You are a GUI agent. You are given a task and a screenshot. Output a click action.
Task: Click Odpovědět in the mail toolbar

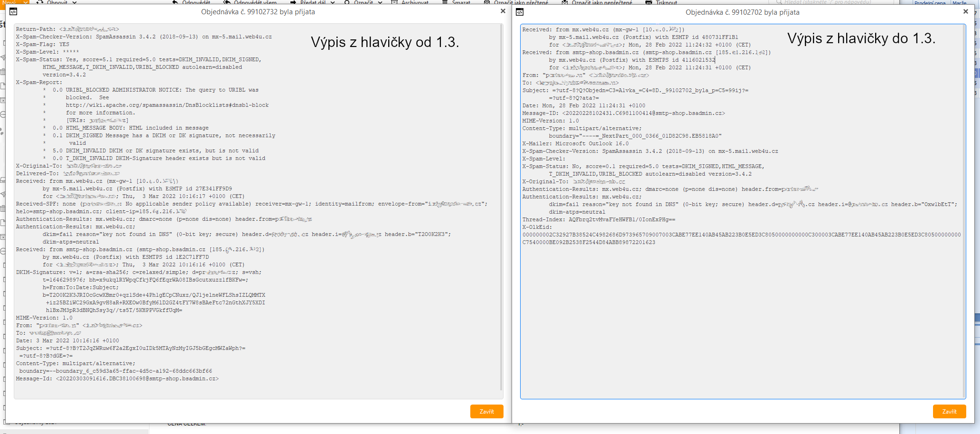tap(191, 2)
